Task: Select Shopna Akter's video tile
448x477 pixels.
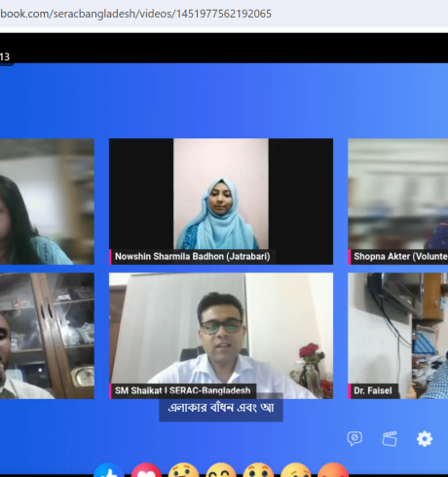Action: pos(398,202)
